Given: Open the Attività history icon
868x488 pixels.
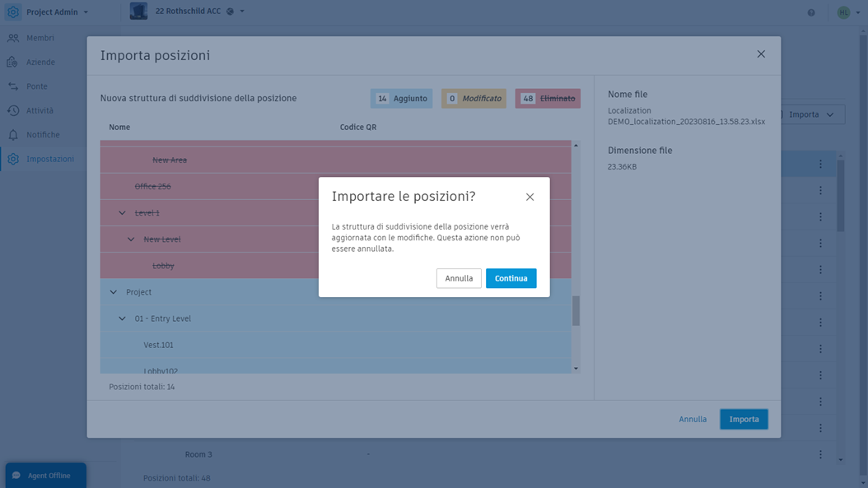Looking at the screenshot, I should [x=12, y=110].
